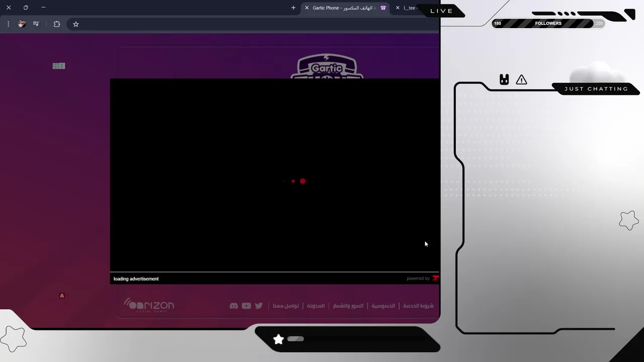Open the شروط الخدمة link
Image resolution: width=644 pixels, height=362 pixels.
[418, 306]
